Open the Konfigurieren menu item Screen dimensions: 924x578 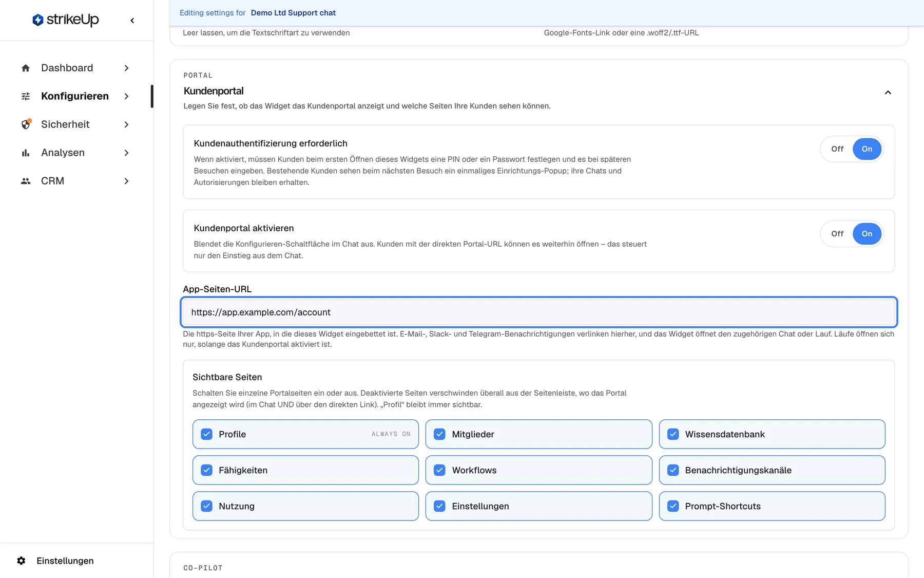75,96
